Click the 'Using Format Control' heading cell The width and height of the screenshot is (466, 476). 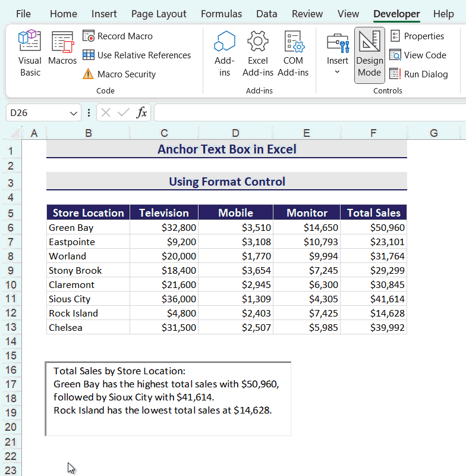(x=227, y=181)
